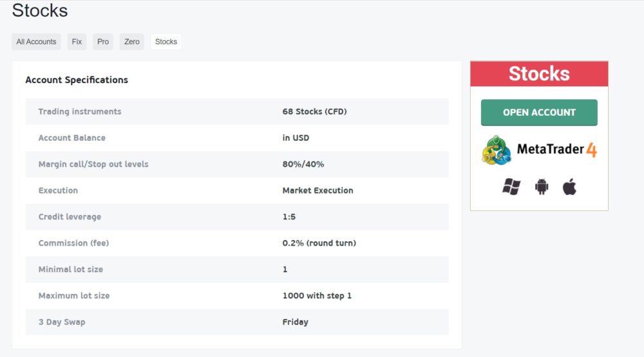Open the All Accounts tab
Screen dimensions: 644x357
pyautogui.click(x=36, y=42)
